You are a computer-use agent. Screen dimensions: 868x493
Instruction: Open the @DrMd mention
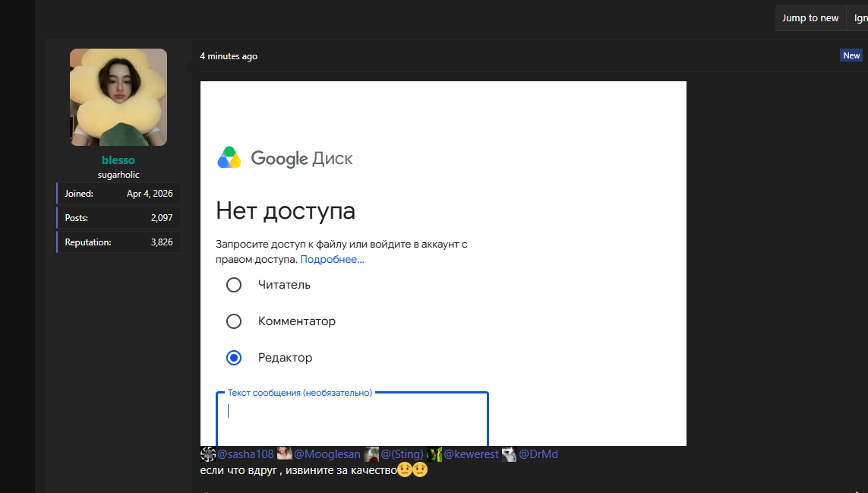[538, 454]
